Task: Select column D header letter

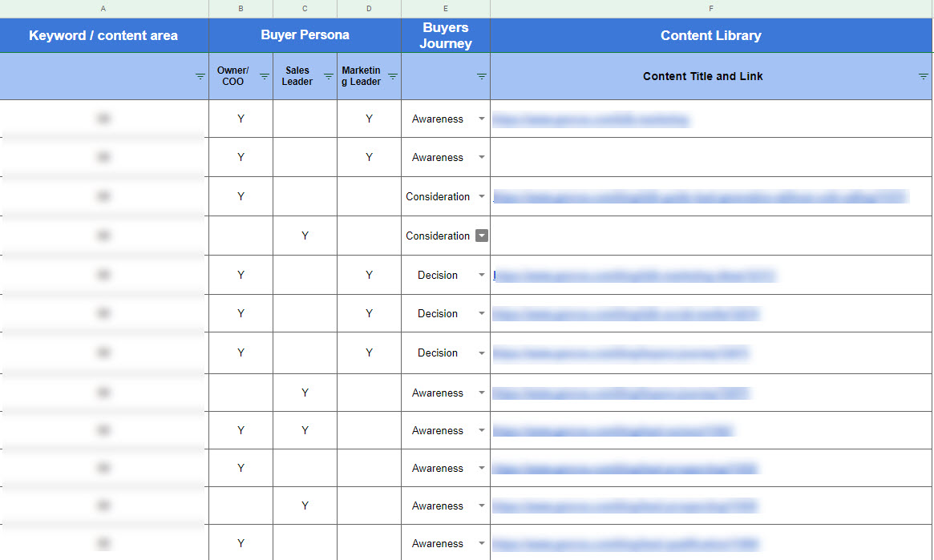Action: [370, 8]
